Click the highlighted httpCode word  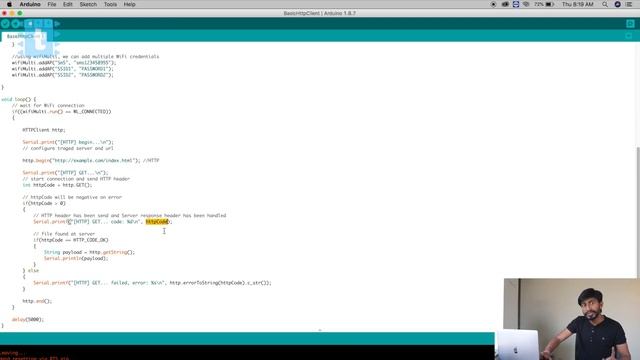click(x=157, y=222)
